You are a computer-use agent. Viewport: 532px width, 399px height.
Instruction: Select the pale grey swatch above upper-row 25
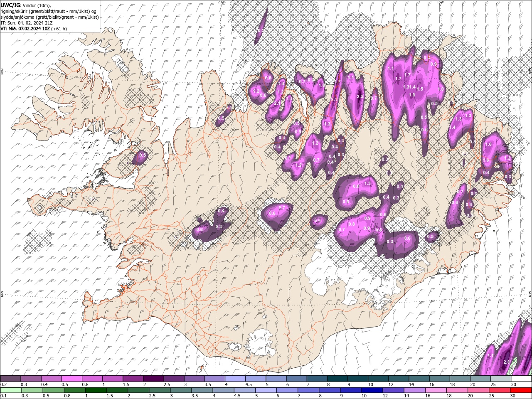pos(501,379)
